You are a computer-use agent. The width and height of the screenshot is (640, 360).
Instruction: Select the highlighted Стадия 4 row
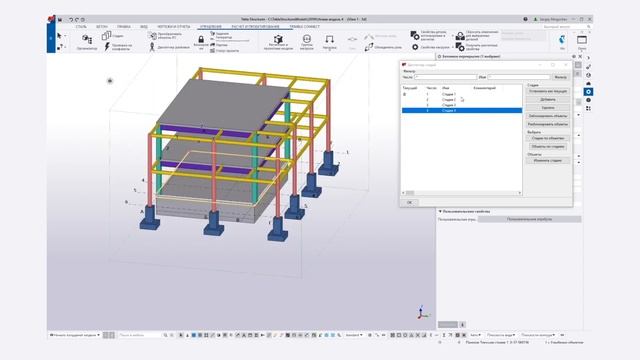click(462, 110)
